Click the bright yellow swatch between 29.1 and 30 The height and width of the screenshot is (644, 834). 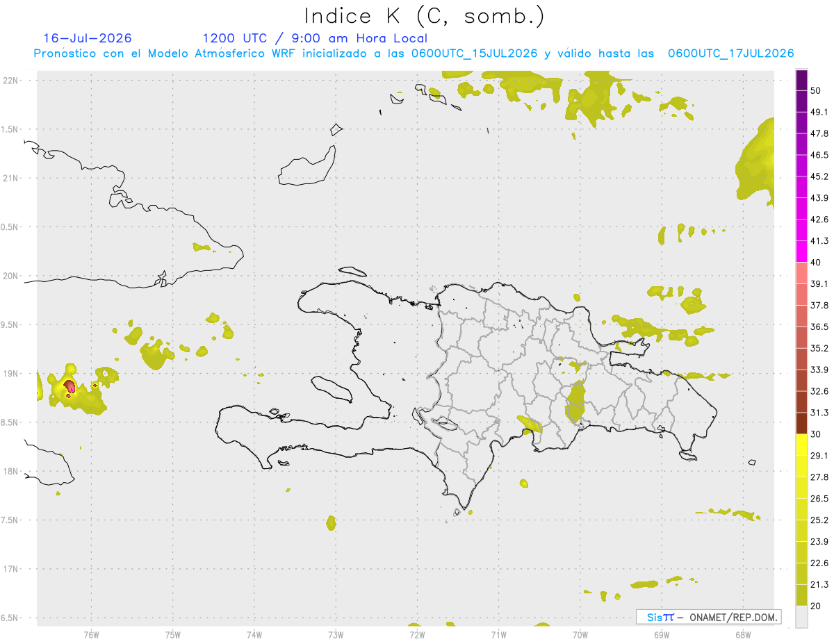(801, 445)
